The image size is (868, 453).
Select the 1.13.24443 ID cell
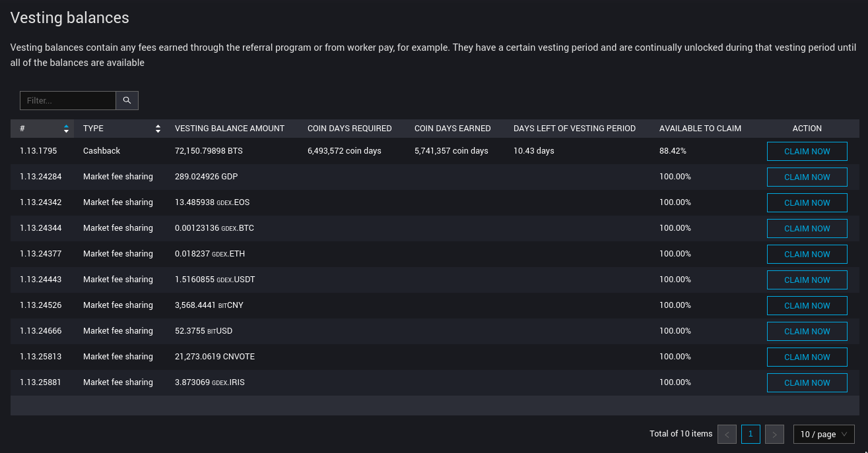point(40,280)
